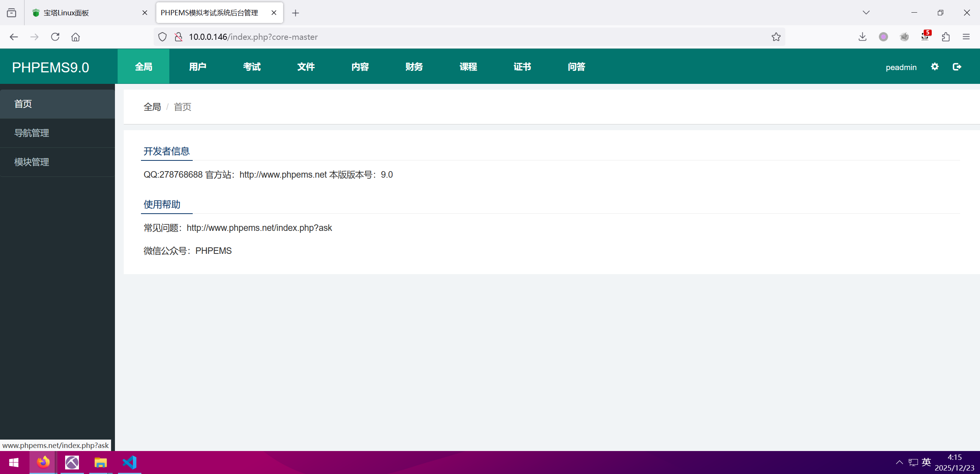Open Firefox application menu
Screen dimensions: 980x474
click(966, 37)
